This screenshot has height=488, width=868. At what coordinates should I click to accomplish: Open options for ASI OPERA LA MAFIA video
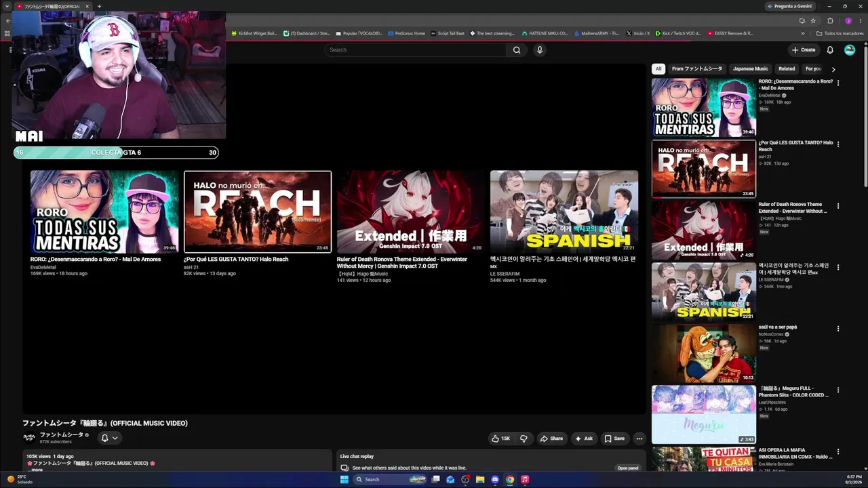[x=838, y=451]
